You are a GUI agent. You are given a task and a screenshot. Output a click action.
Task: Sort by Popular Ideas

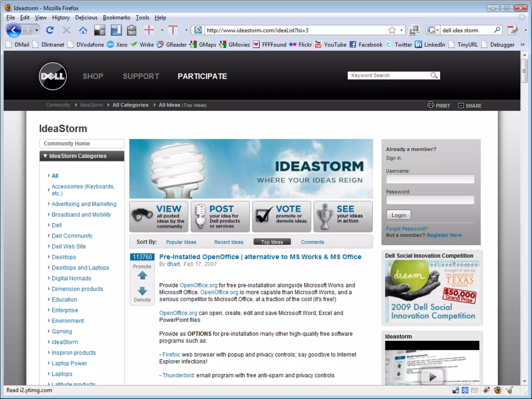(x=181, y=242)
